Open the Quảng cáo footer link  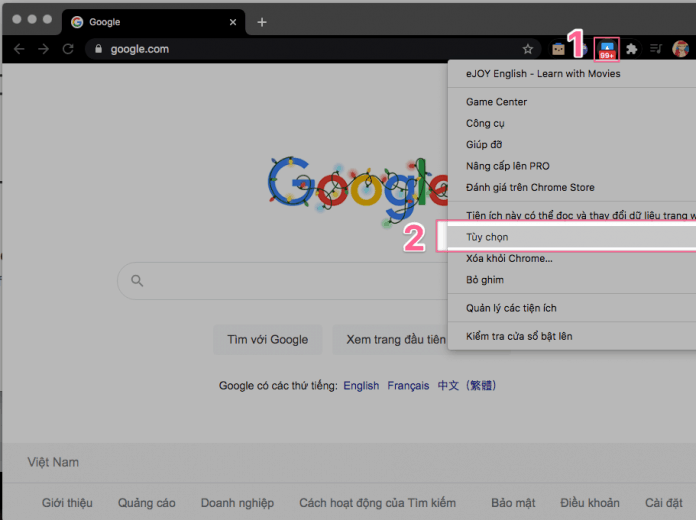(146, 503)
